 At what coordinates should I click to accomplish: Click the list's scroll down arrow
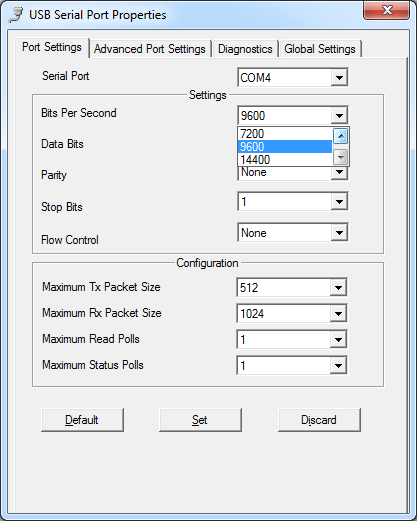[x=341, y=157]
